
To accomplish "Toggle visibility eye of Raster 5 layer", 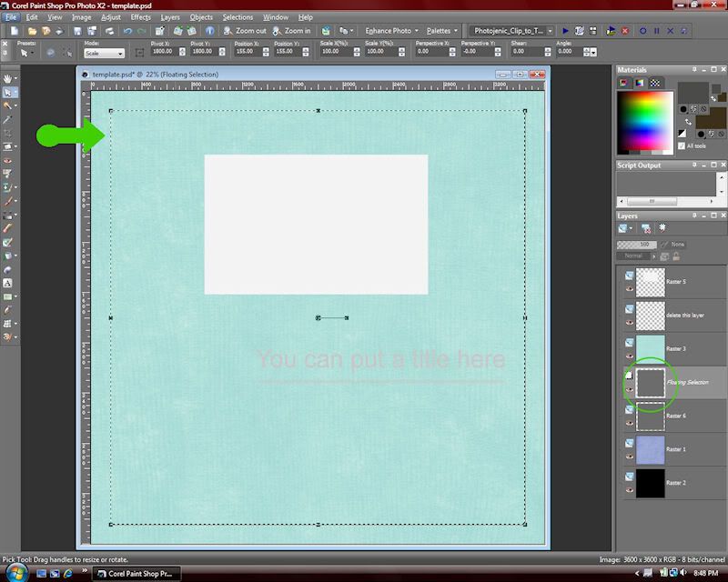I will tap(630, 288).
